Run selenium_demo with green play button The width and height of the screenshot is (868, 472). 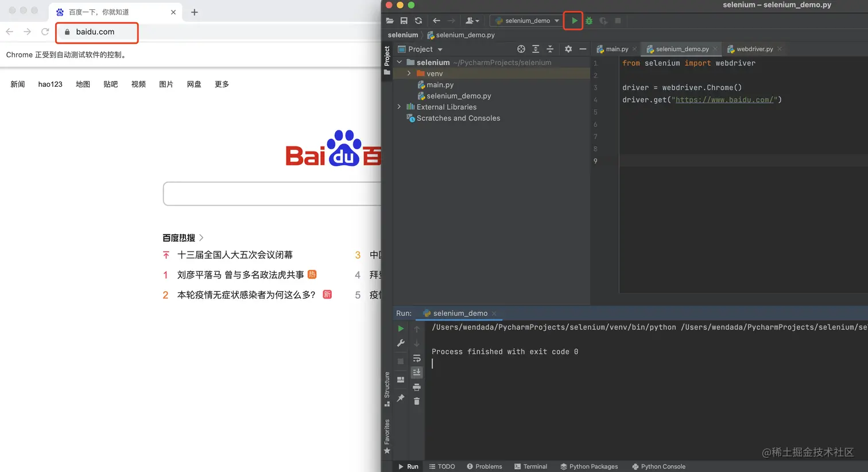pos(574,21)
